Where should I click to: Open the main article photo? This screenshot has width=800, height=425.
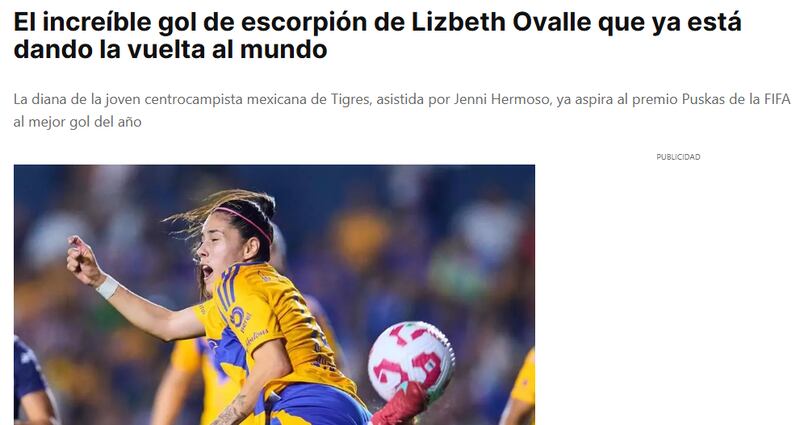[x=274, y=294]
